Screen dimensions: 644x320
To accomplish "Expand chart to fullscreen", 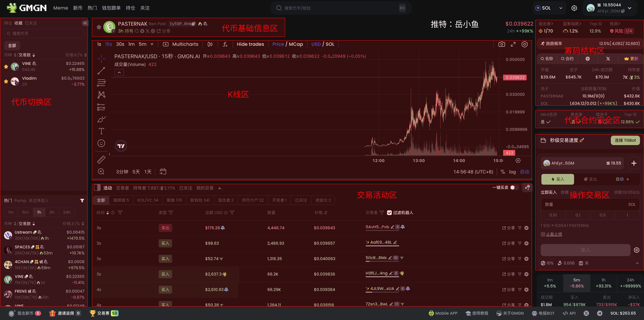I will [x=513, y=44].
